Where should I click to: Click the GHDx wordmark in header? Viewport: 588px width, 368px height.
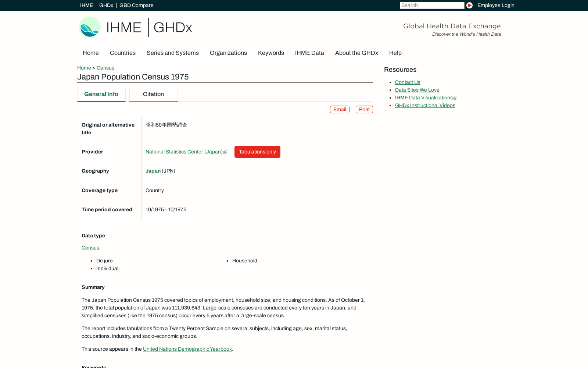[173, 28]
